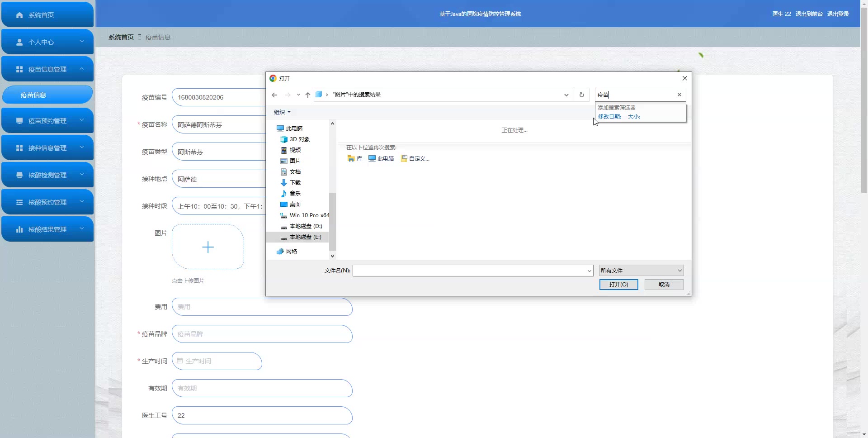Select the 下载 folder icon in tree
Screen dimensions: 868x438
click(284, 183)
